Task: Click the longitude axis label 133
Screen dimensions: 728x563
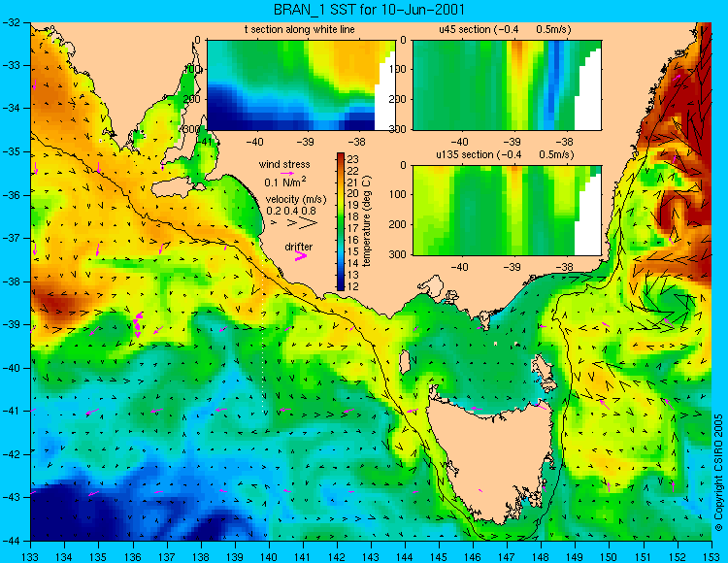Action: coord(30,557)
